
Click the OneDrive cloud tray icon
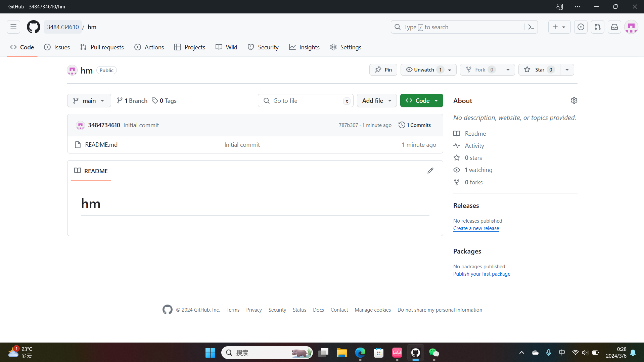coord(535,353)
